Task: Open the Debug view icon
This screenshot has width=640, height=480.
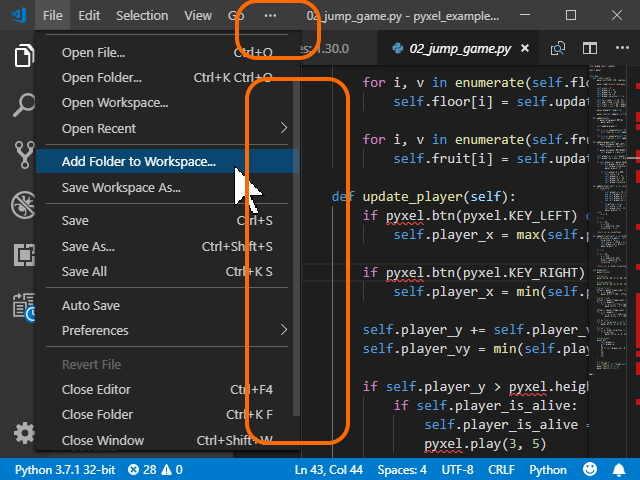Action: tap(24, 205)
